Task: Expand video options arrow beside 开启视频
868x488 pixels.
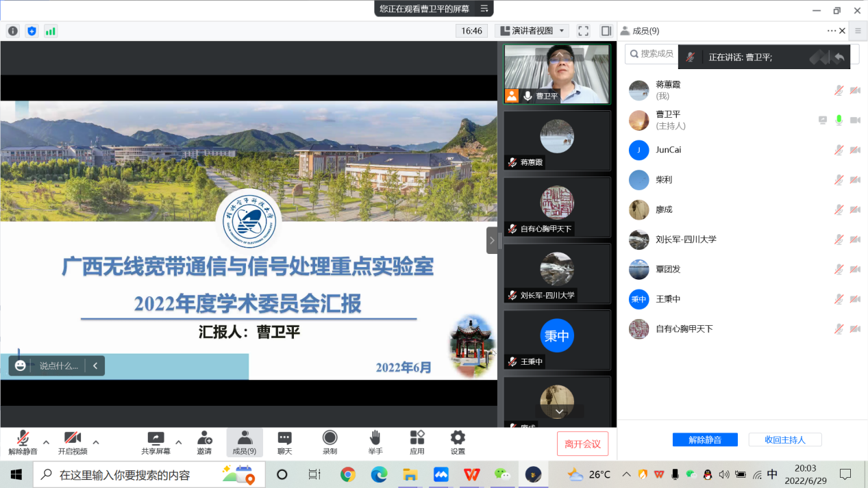Action: coord(96,442)
